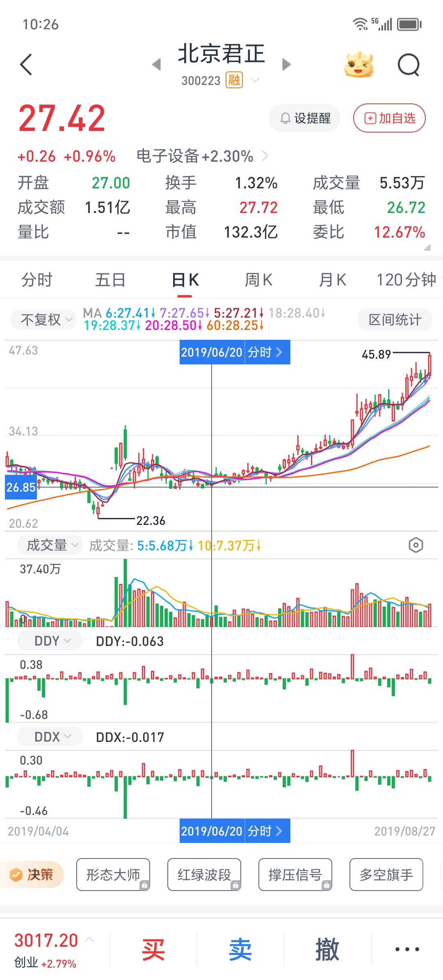Screen dimensions: 443x980
Task: Go to previous stock with left triangle
Action: tap(156, 64)
